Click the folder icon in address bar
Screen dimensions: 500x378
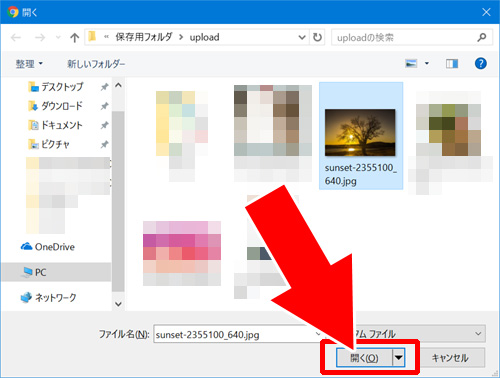point(92,36)
